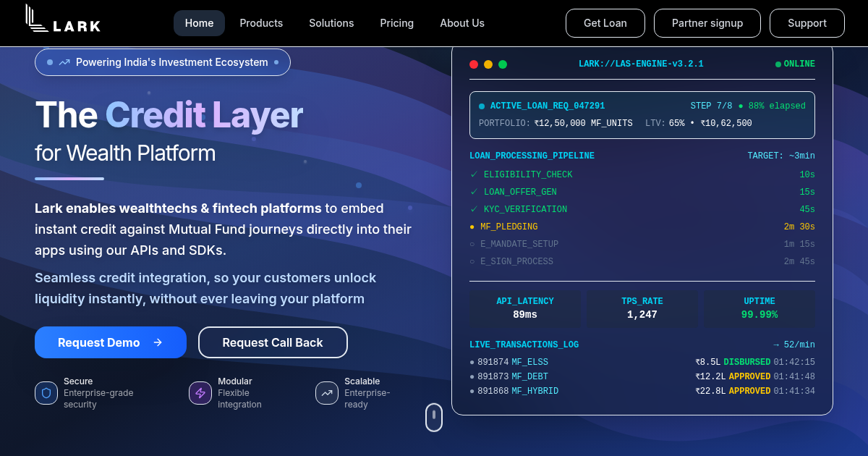Click transaction row 891873 MF_DEBT
868x456 pixels.
click(642, 376)
